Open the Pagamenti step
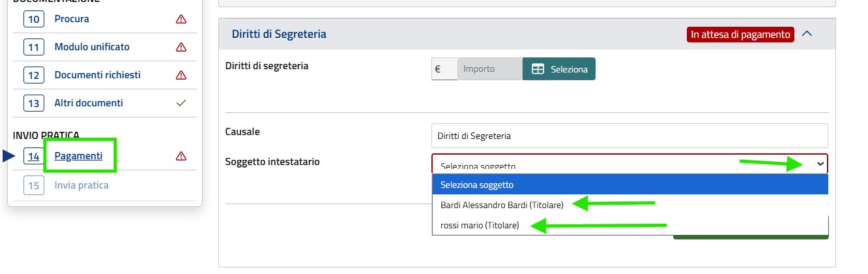Screen dimensions: 868x274 [x=78, y=156]
